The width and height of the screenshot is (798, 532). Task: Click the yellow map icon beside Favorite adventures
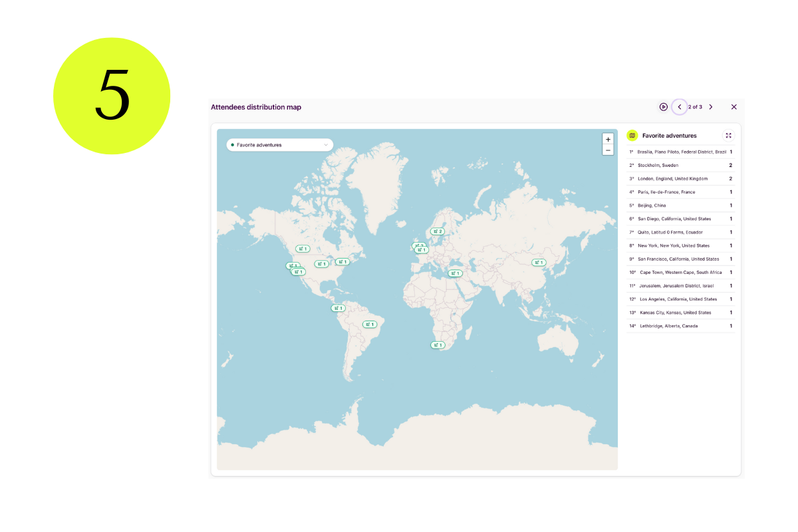[x=632, y=136]
